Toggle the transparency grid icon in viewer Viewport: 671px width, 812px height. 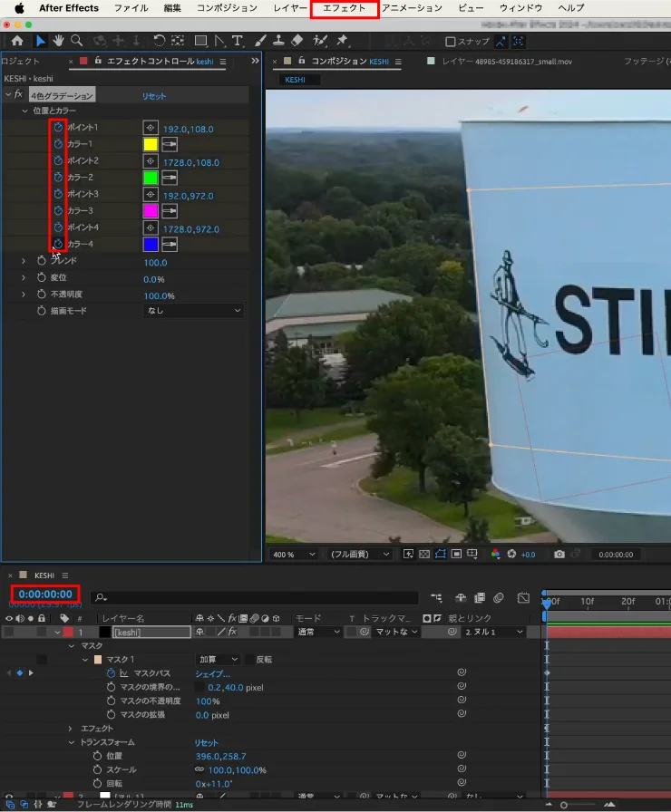[424, 554]
